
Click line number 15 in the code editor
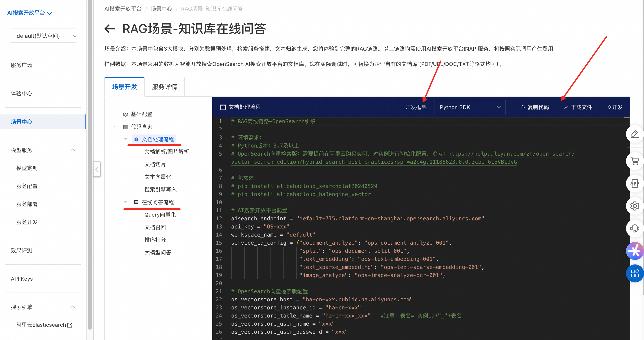coord(219,243)
